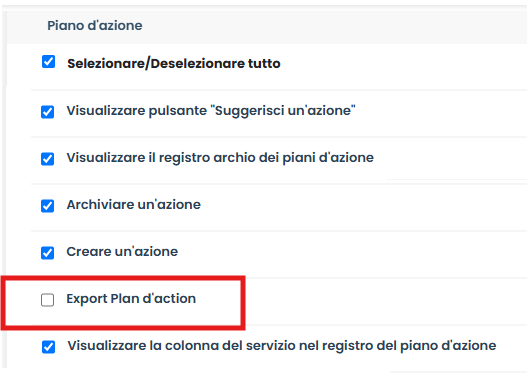Click the words "piani d'azione" in third option
Screen dimensions: 527x381
tap(328, 158)
